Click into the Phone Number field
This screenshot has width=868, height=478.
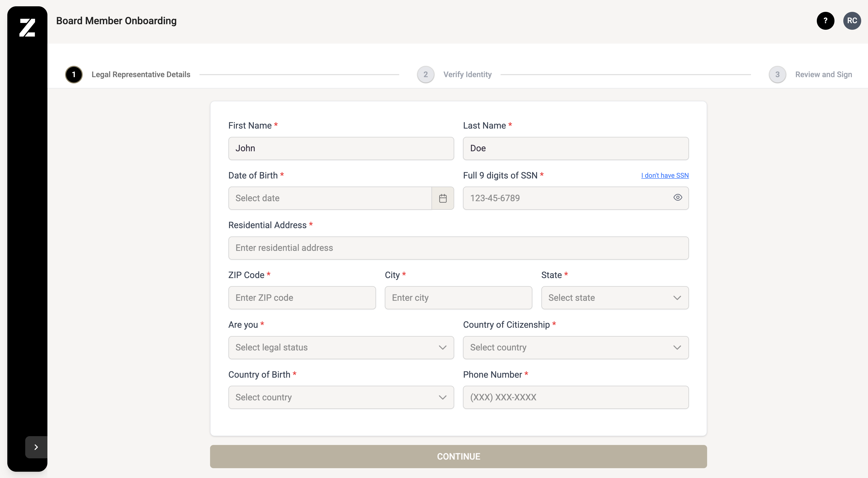pyautogui.click(x=575, y=398)
